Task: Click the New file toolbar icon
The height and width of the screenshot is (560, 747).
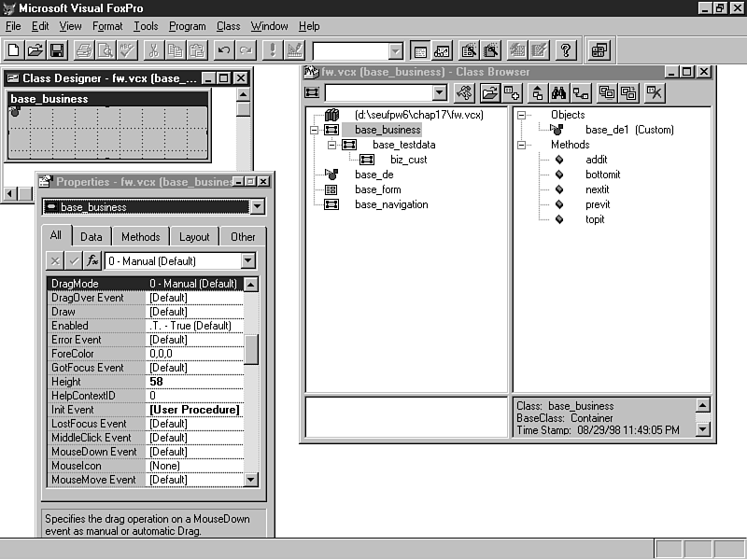Action: click(13, 49)
